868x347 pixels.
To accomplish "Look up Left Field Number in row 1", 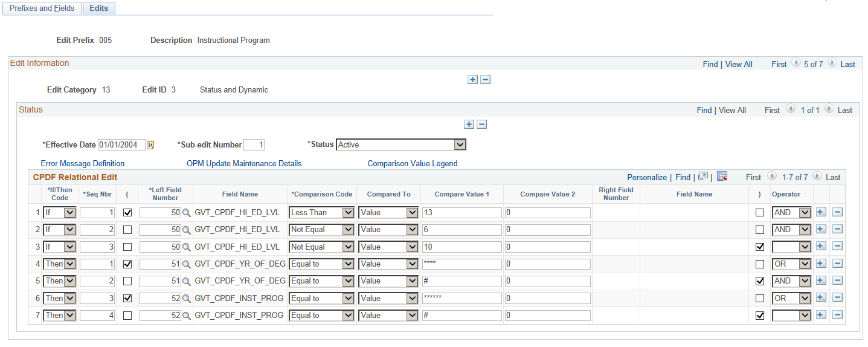I will pos(187,213).
